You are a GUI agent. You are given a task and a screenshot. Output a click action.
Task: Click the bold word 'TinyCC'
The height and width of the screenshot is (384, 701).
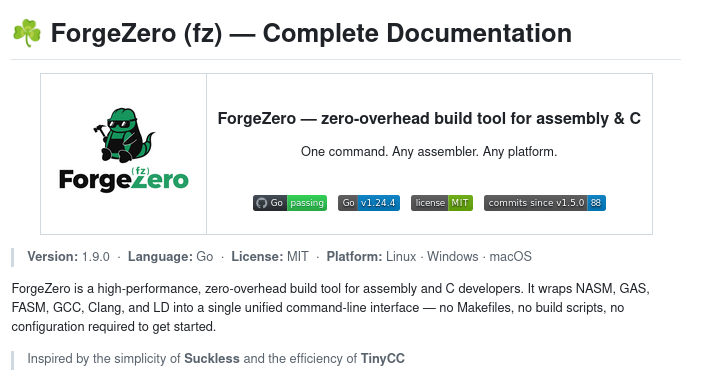383,359
